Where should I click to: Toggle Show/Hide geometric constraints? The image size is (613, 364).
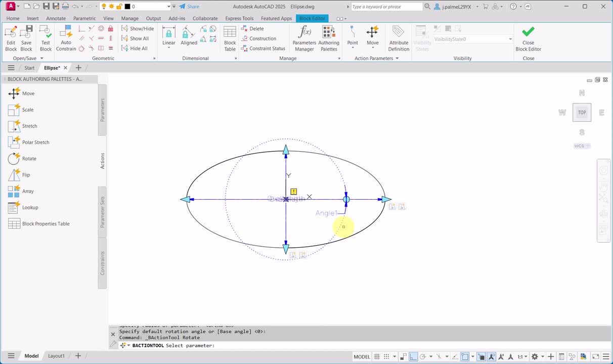click(x=138, y=29)
